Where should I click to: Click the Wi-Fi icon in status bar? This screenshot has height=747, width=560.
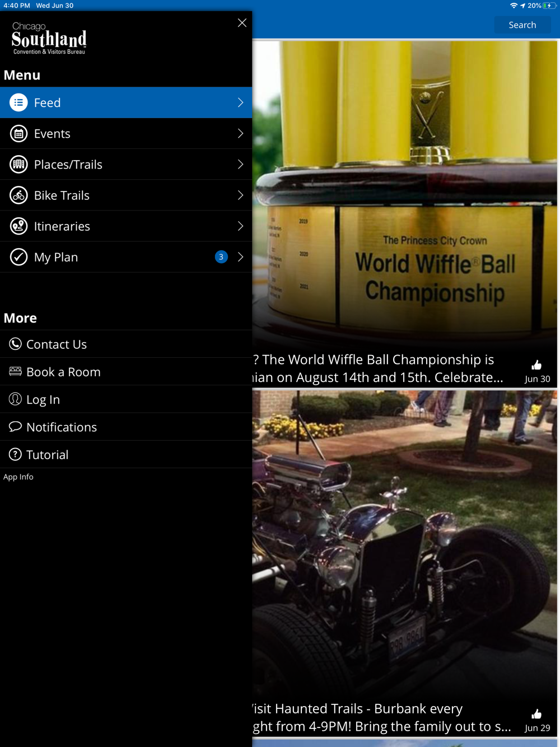514,6
